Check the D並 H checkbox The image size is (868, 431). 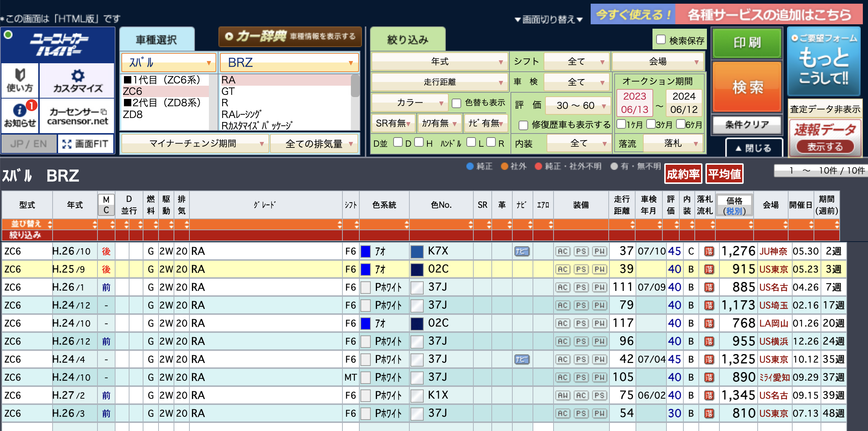[419, 142]
